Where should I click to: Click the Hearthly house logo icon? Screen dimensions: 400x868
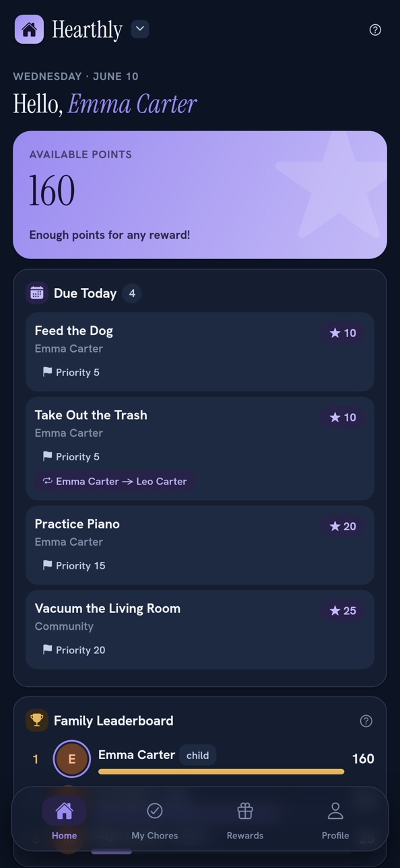click(x=29, y=30)
